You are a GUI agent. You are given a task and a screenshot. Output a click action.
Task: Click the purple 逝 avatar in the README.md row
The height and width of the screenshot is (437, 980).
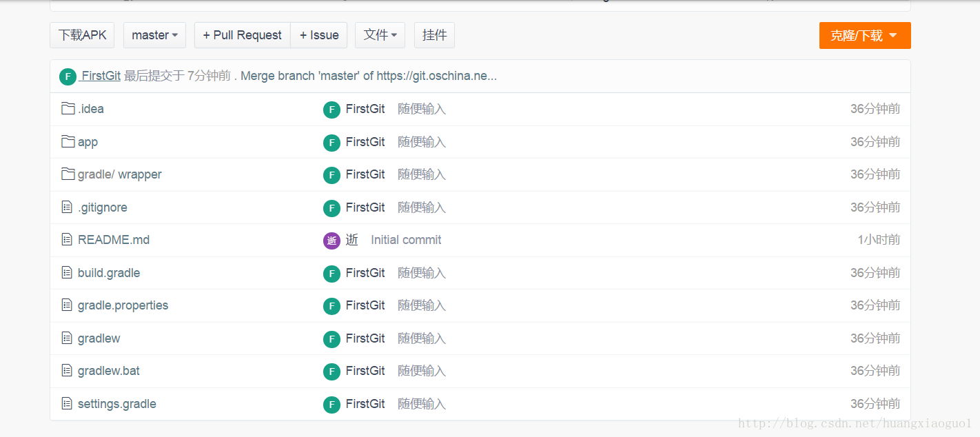(331, 241)
